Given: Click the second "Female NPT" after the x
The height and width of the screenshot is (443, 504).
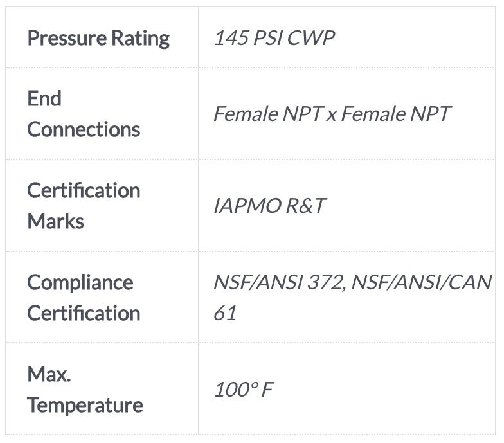Looking at the screenshot, I should (395, 114).
